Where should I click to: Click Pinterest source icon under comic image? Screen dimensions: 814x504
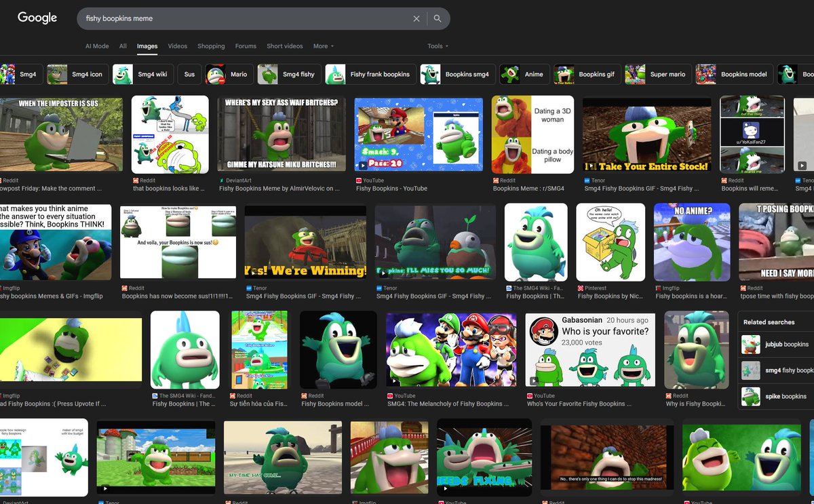(x=580, y=288)
